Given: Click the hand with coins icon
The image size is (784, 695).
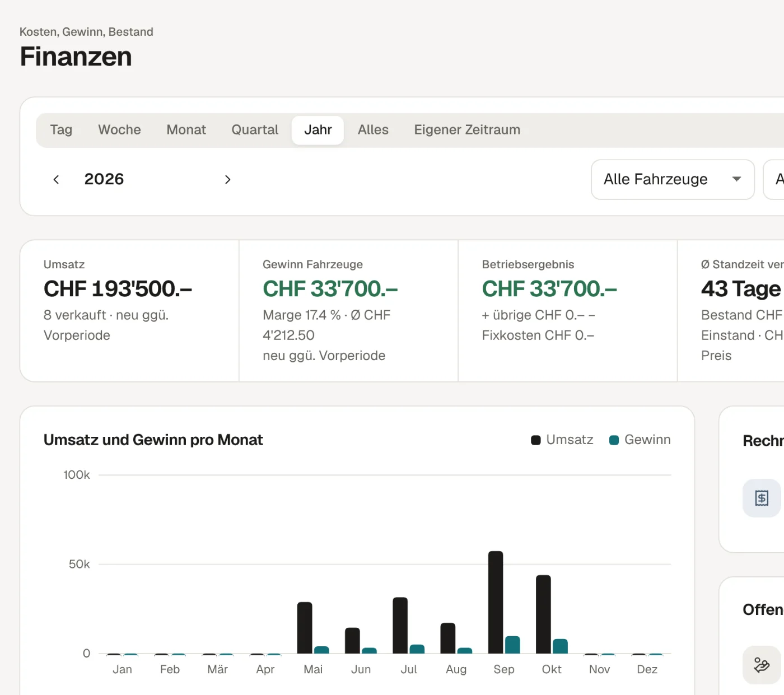Looking at the screenshot, I should [762, 665].
